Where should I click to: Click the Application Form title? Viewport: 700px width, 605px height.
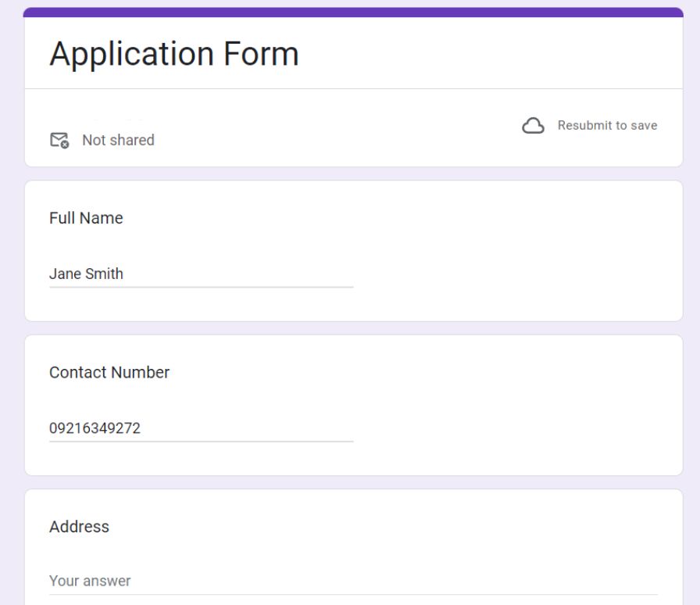click(173, 54)
